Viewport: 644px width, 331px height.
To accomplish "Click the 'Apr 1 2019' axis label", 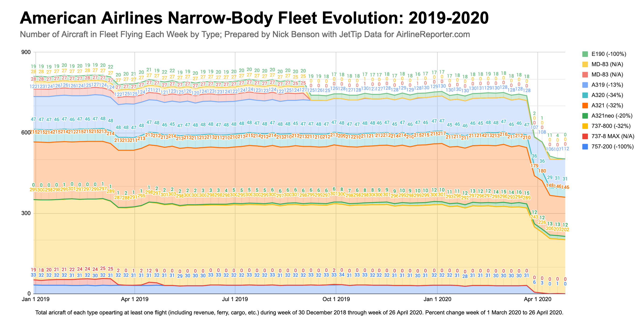I will [x=134, y=299].
